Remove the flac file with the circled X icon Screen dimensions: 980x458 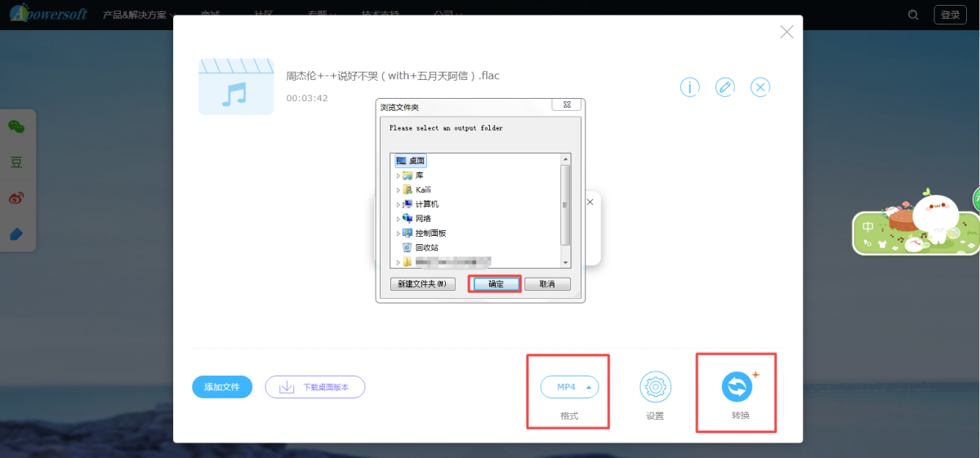(760, 87)
